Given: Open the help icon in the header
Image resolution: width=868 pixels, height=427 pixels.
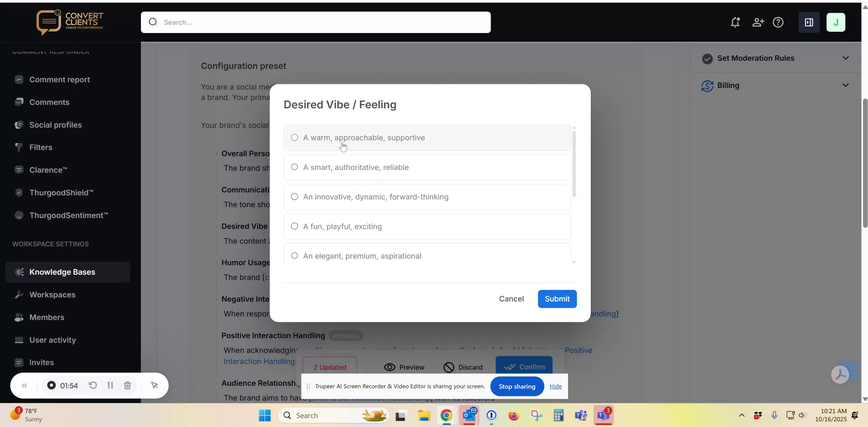Looking at the screenshot, I should [778, 22].
